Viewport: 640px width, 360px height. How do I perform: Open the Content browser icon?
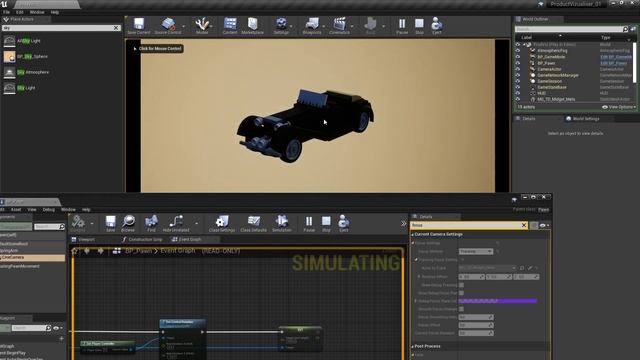(x=230, y=26)
